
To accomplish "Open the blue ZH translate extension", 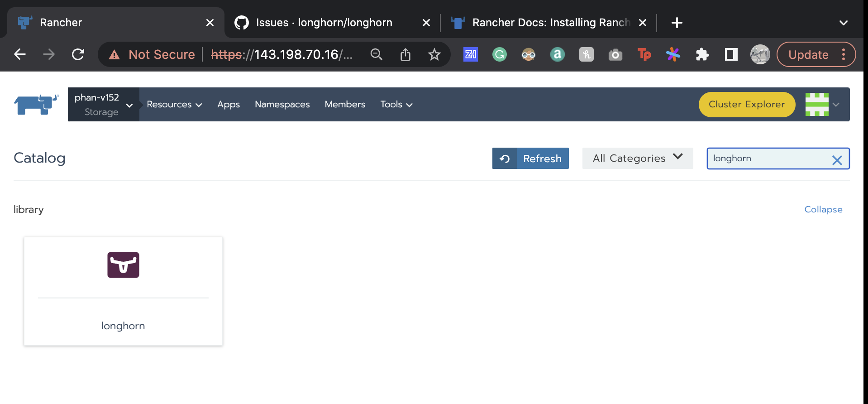I will 471,54.
